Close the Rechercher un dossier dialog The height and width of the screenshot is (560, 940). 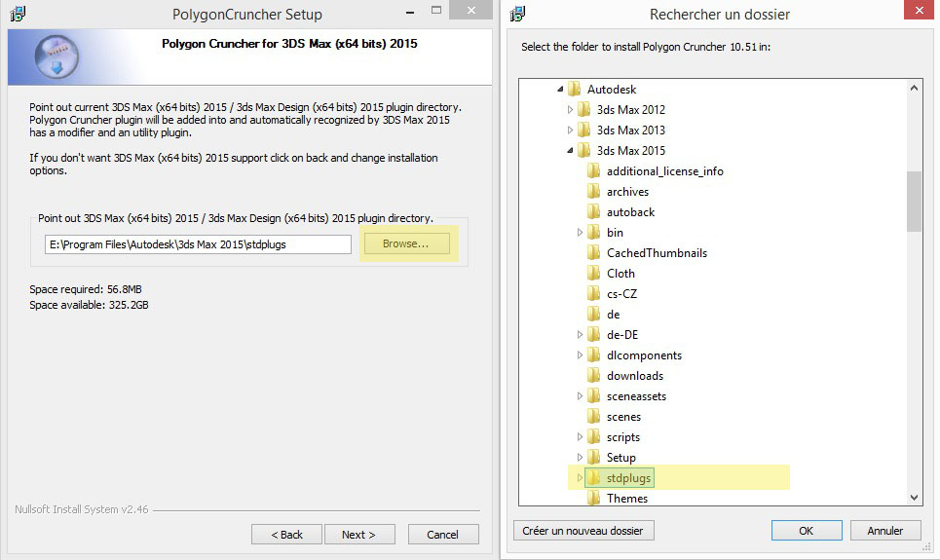point(919,10)
